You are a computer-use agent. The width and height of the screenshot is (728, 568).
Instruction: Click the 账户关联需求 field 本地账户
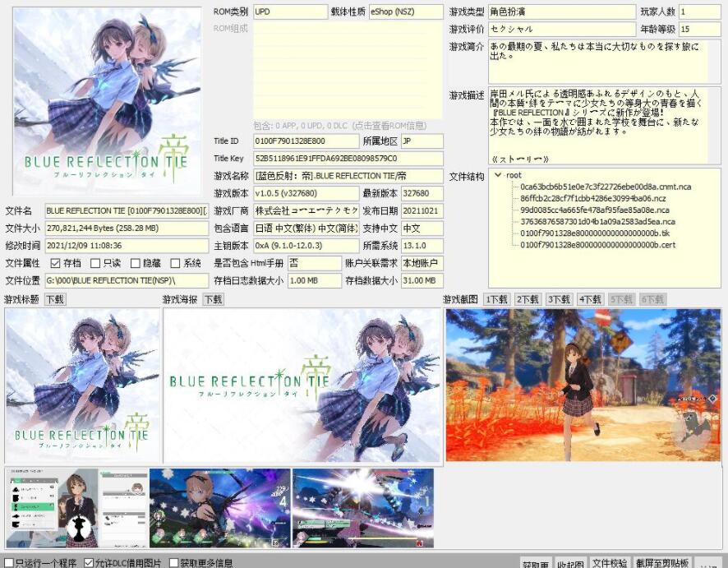pyautogui.click(x=422, y=263)
